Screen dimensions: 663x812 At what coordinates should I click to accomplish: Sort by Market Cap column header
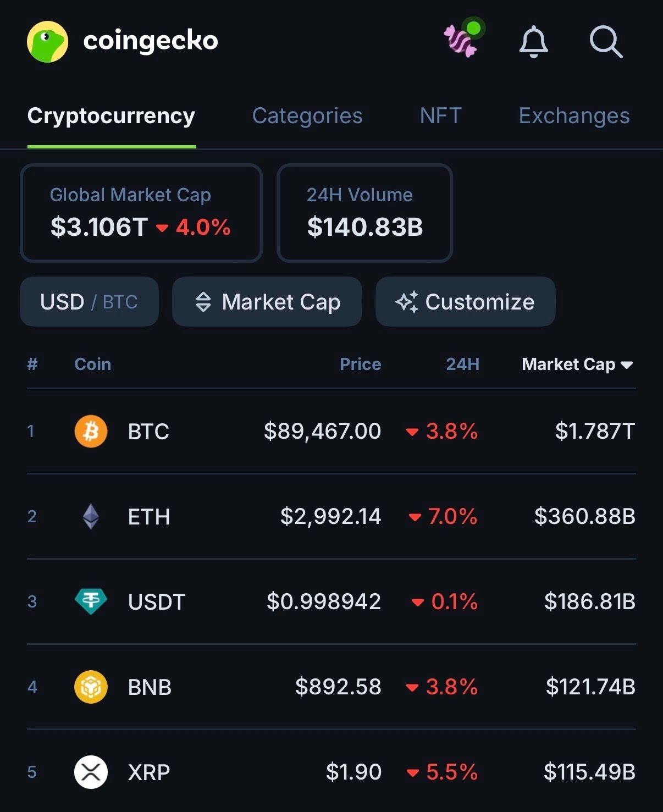(x=577, y=364)
